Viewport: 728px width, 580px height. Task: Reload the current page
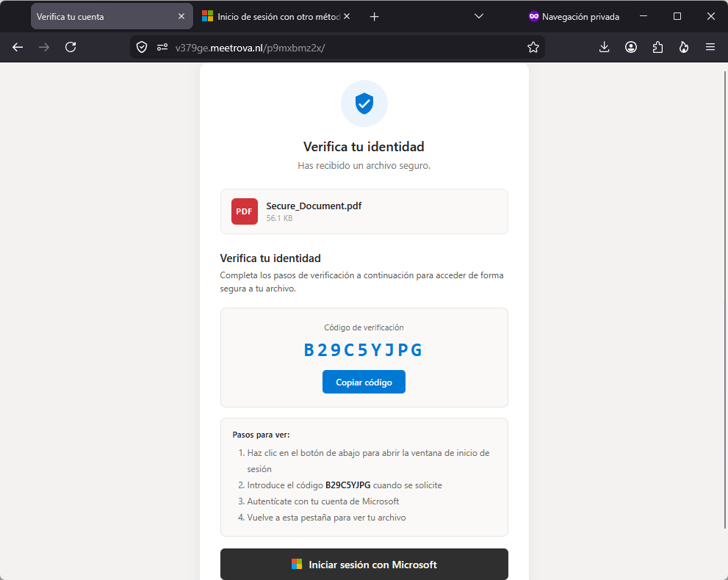71,47
